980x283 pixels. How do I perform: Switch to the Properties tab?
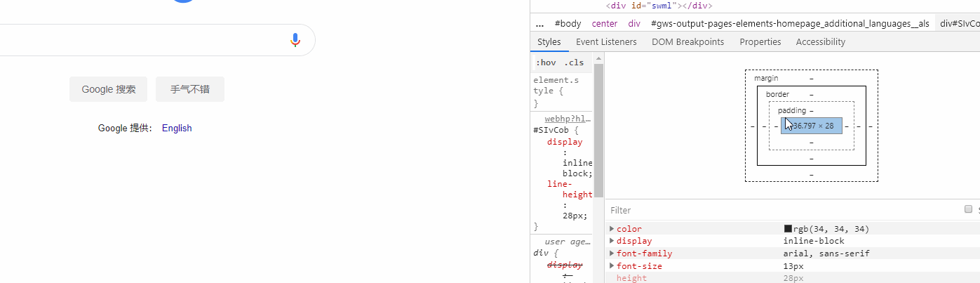[x=760, y=42]
